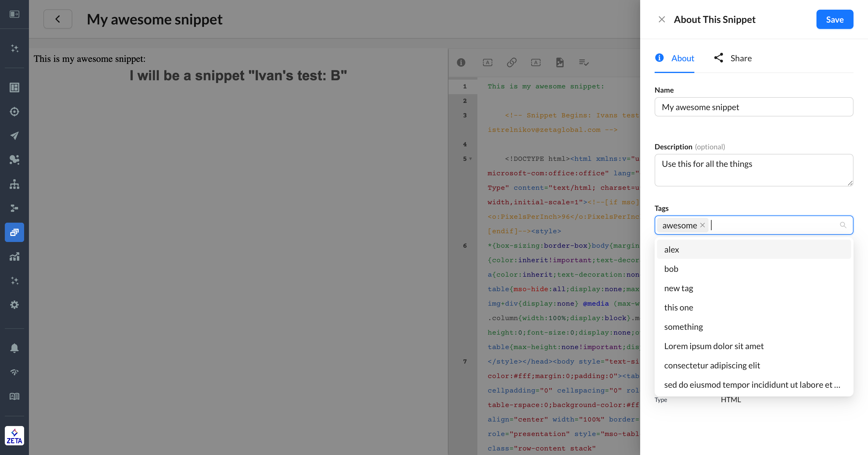Switch to the Share tab

pos(733,58)
